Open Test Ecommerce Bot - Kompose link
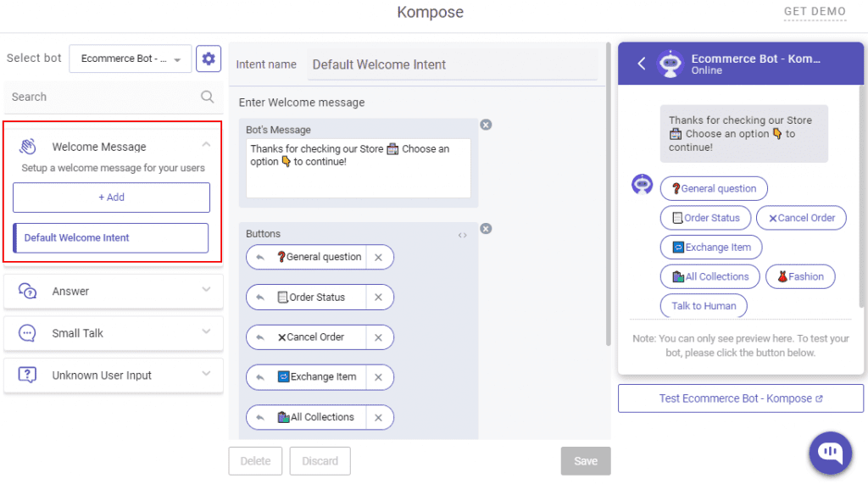This screenshot has width=868, height=484. click(x=741, y=398)
